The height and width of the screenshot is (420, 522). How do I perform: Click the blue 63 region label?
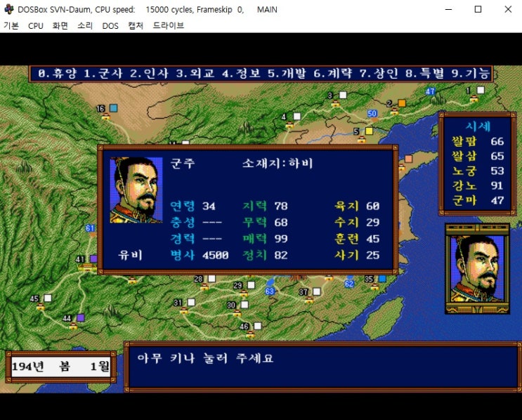(270, 291)
